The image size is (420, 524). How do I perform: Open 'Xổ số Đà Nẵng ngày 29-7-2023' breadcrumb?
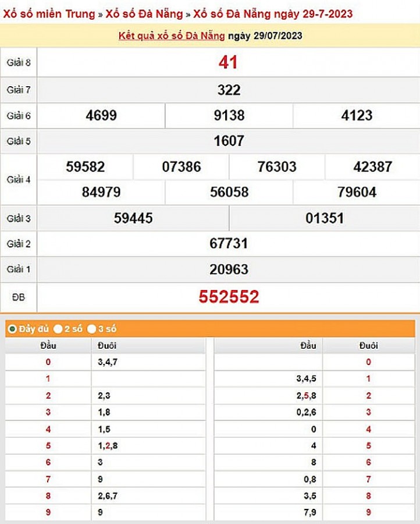click(x=272, y=13)
